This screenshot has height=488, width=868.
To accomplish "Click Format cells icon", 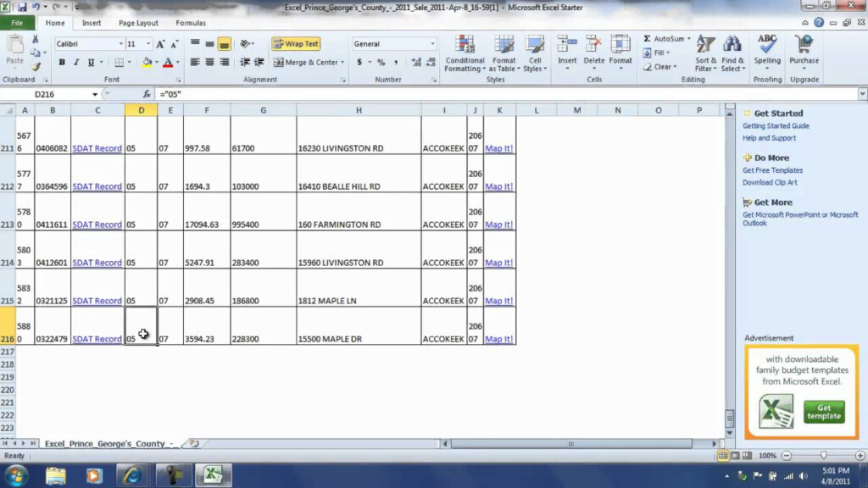I will [x=620, y=46].
